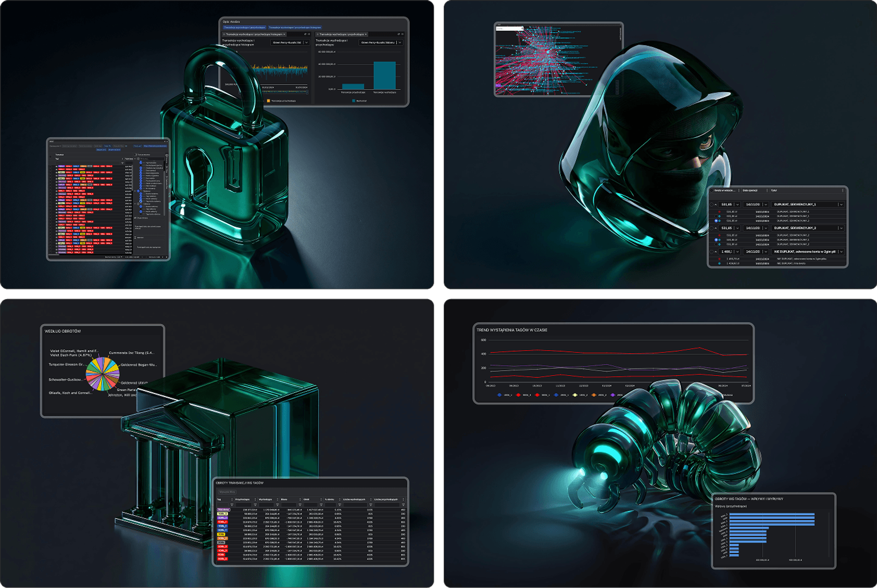Select the blue 'przychodzące histogram' chip
The width and height of the screenshot is (877, 588).
click(295, 28)
